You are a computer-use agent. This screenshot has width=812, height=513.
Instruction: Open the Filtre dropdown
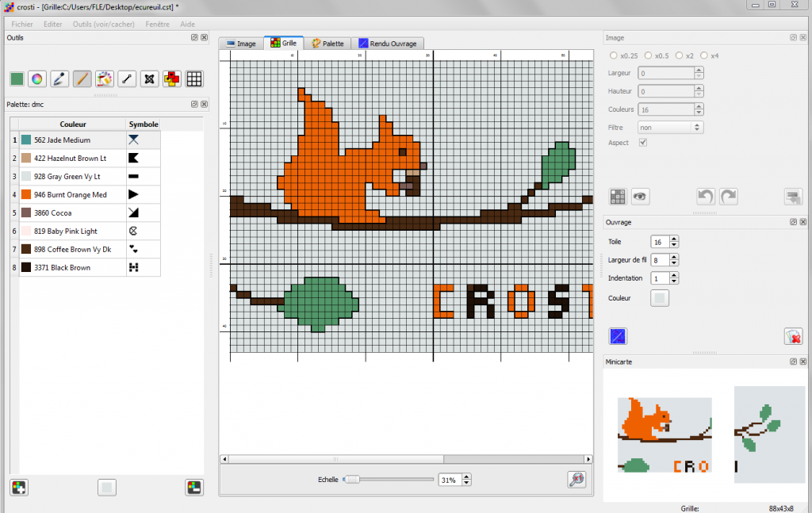pyautogui.click(x=671, y=128)
